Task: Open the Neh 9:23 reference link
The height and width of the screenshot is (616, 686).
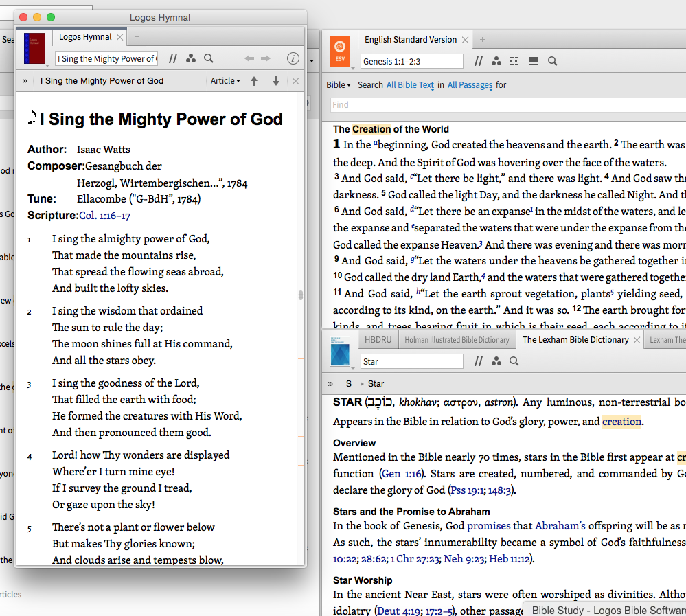Action: tap(464, 559)
